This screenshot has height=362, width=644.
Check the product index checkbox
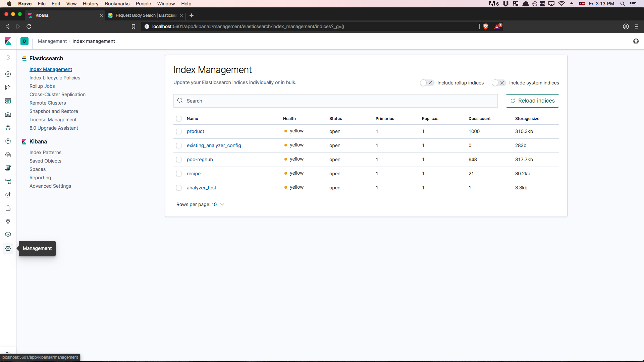[x=179, y=131]
